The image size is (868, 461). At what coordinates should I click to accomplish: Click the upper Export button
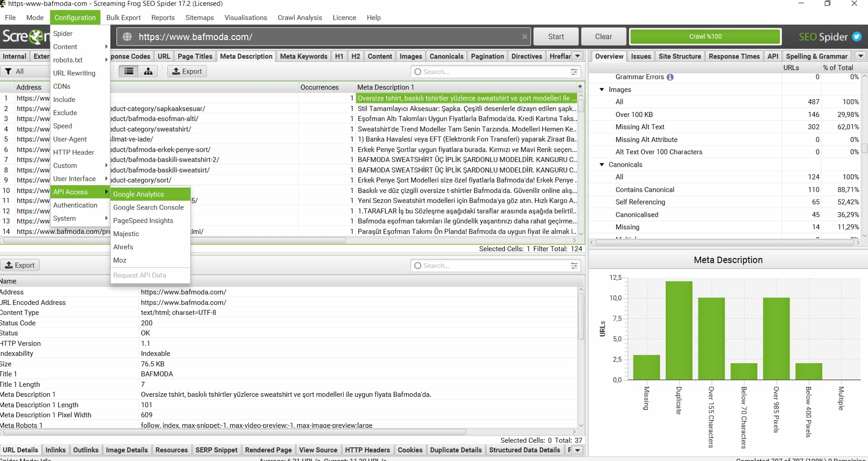187,71
